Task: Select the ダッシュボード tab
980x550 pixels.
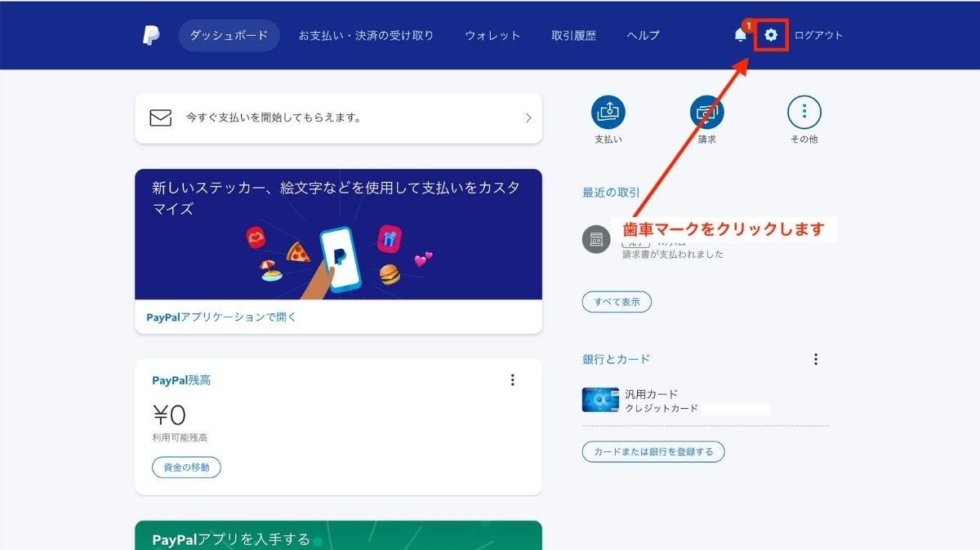Action: 229,35
